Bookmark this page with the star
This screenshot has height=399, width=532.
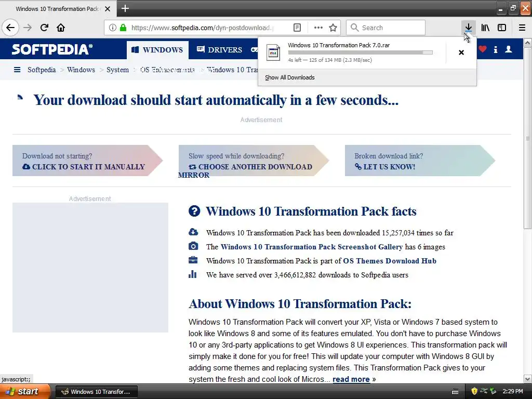333,28
